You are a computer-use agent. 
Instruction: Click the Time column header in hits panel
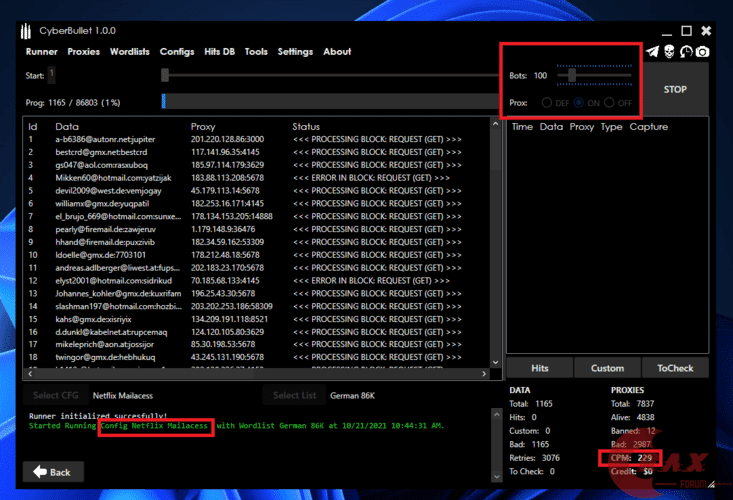[522, 127]
